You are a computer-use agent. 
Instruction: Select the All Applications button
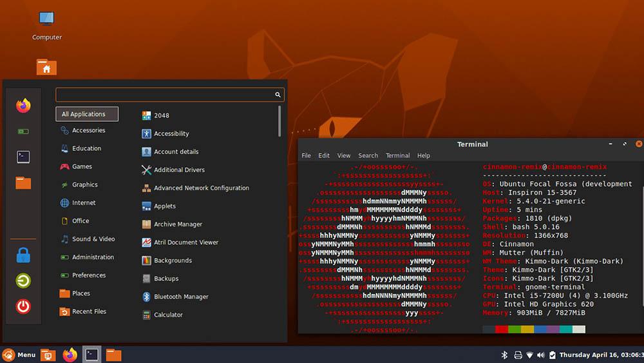click(87, 114)
